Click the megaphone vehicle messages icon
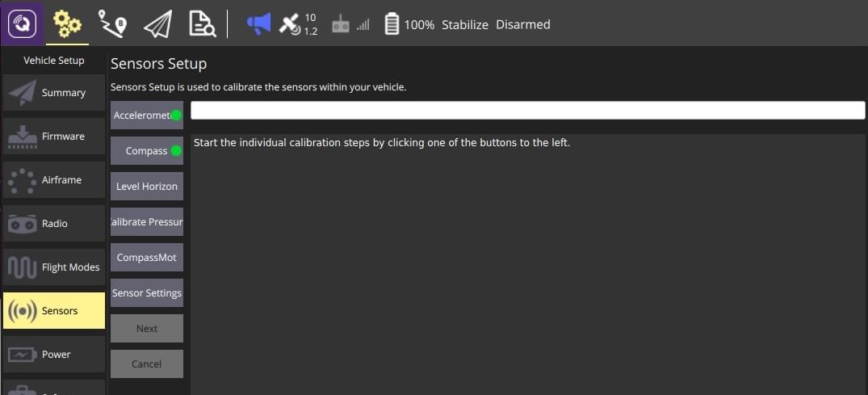 tap(258, 24)
